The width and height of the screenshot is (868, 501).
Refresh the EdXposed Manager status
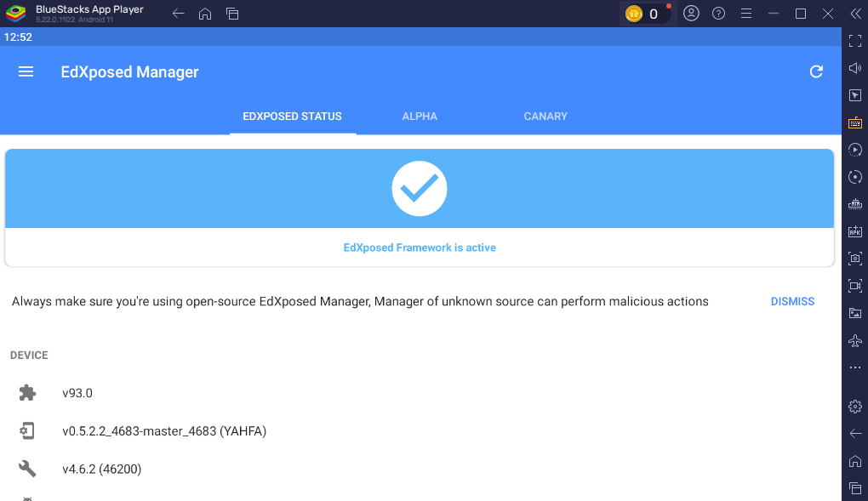click(816, 72)
